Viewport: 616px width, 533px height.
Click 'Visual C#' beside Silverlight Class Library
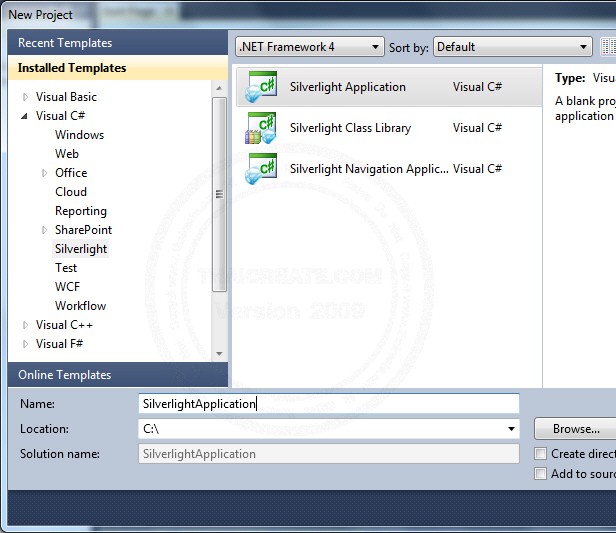click(x=477, y=128)
